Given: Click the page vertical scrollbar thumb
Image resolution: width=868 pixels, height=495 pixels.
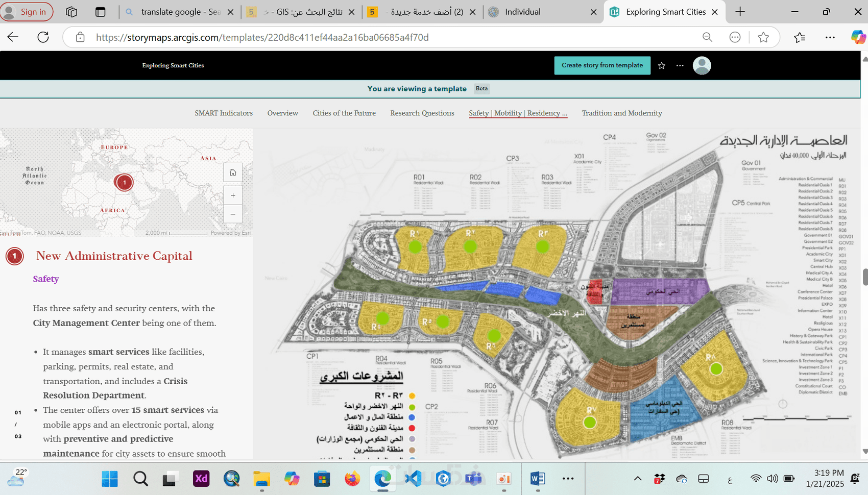Looking at the screenshot, I should coord(865,277).
